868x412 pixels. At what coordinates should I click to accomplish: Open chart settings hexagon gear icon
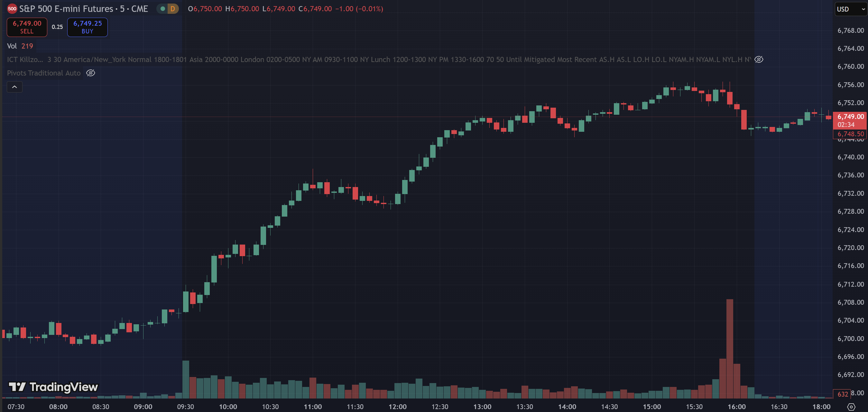[x=851, y=407]
